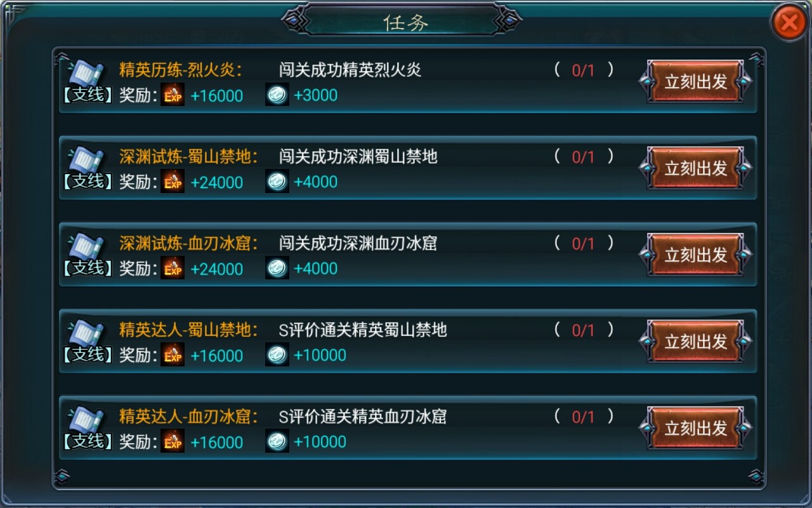The width and height of the screenshot is (812, 508).
Task: Click the coin icon in 精英达人-血刃冰窟 reward
Action: pyautogui.click(x=277, y=441)
